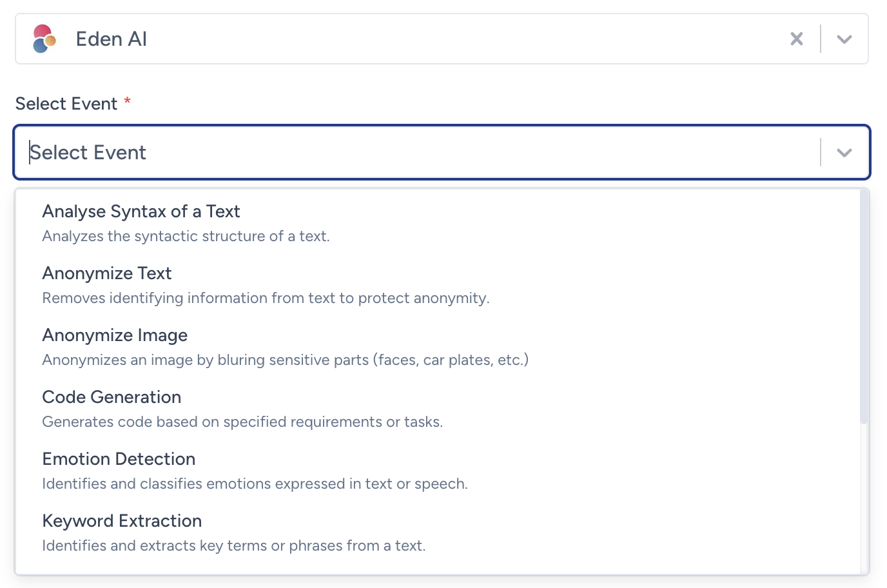The width and height of the screenshot is (887, 588).
Task: Click the dropdown list scrollbar thumb
Action: pos(864,307)
